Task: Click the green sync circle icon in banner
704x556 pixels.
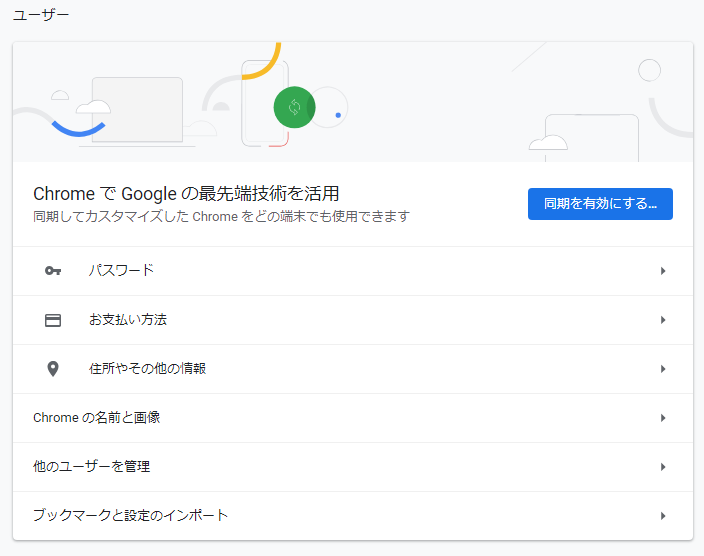Action: click(x=295, y=107)
